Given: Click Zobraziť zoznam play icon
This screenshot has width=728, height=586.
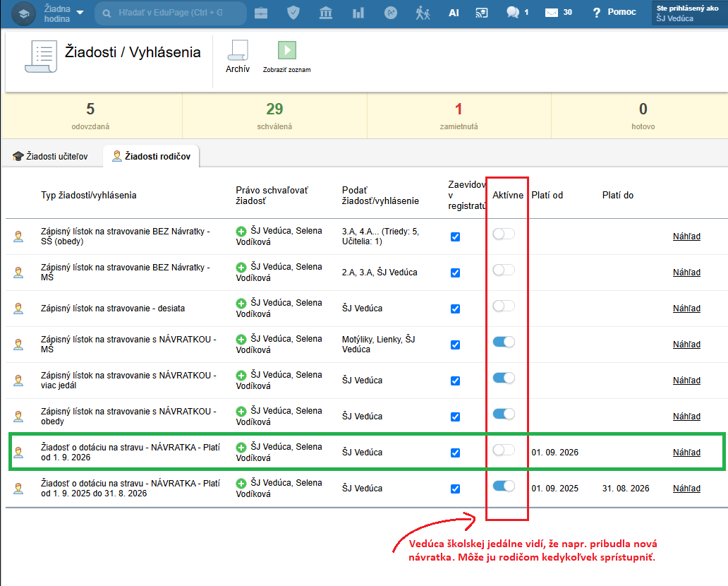Looking at the screenshot, I should click(287, 56).
